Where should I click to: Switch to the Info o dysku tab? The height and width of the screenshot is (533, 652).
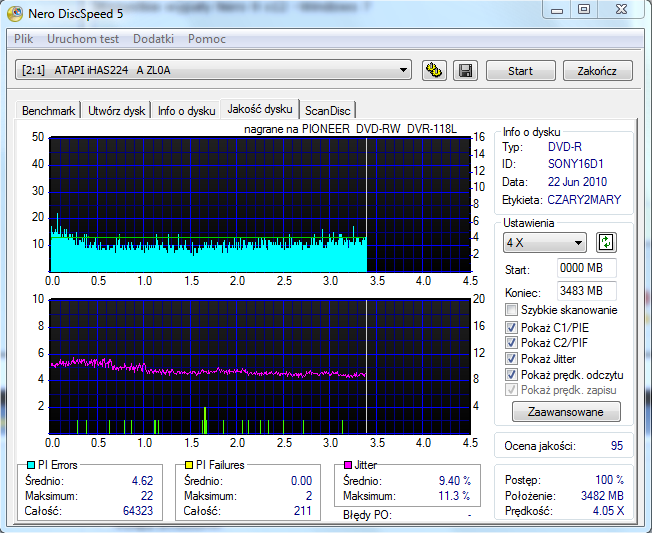coord(186,111)
